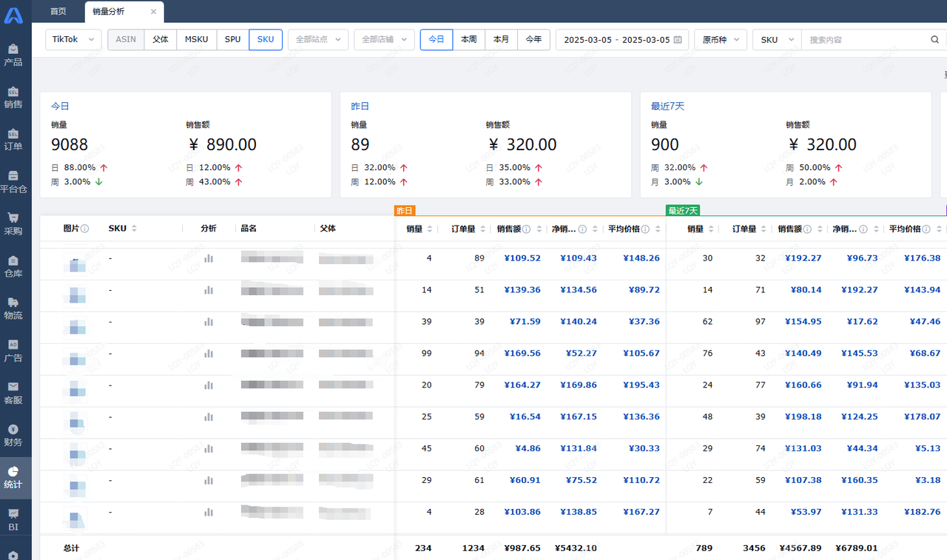The height and width of the screenshot is (560, 947).
Task: Click the 9088 sales volume value
Action: coord(70,144)
